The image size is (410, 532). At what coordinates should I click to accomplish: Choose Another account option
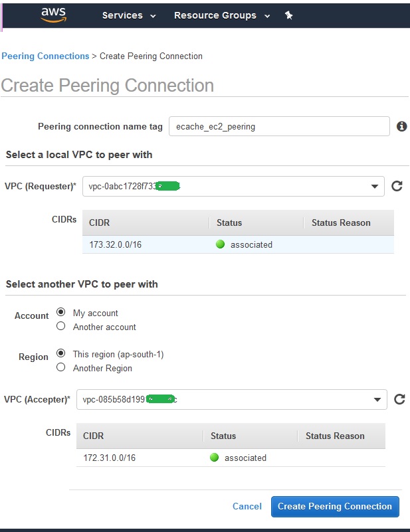[60, 326]
